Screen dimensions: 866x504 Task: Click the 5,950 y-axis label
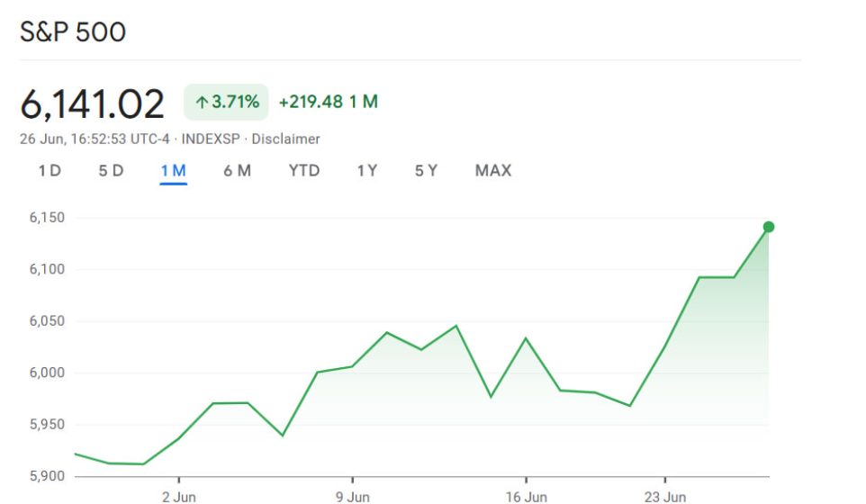point(47,425)
